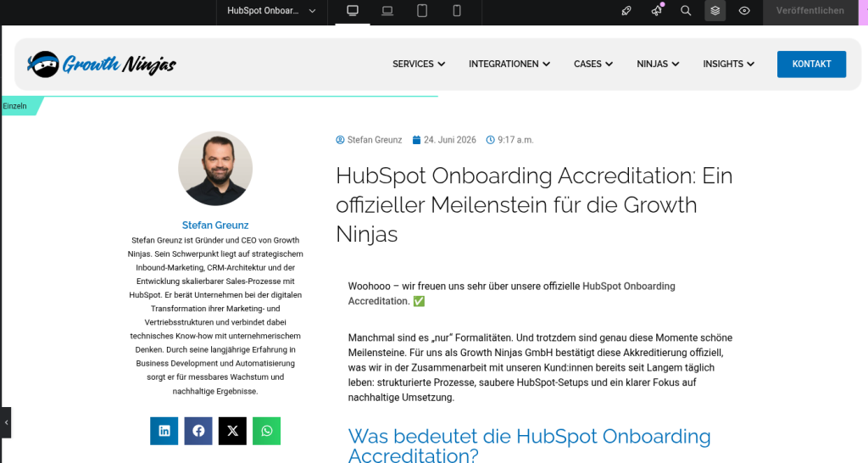Screen dimensions: 868x463
Task: Click the KONTAKT button
Action: click(x=811, y=64)
